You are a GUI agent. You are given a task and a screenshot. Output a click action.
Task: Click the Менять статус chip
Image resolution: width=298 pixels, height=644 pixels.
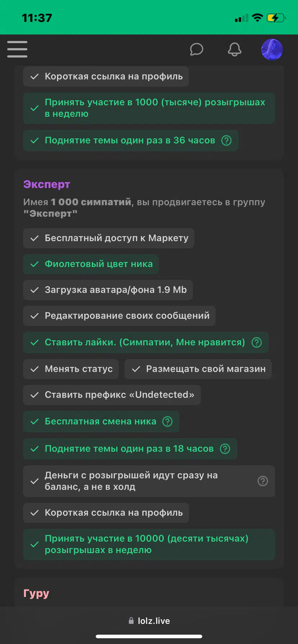click(71, 369)
